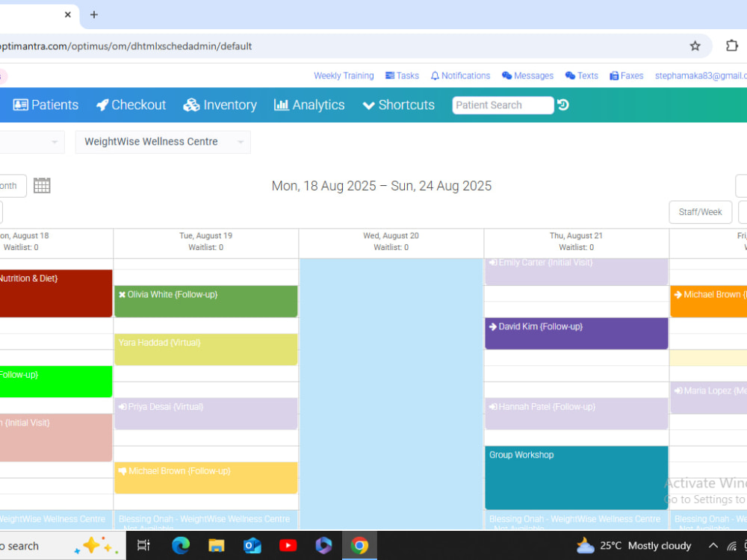This screenshot has width=747, height=560.
Task: Open the Copilot app icon on the taskbar
Action: coord(323,545)
